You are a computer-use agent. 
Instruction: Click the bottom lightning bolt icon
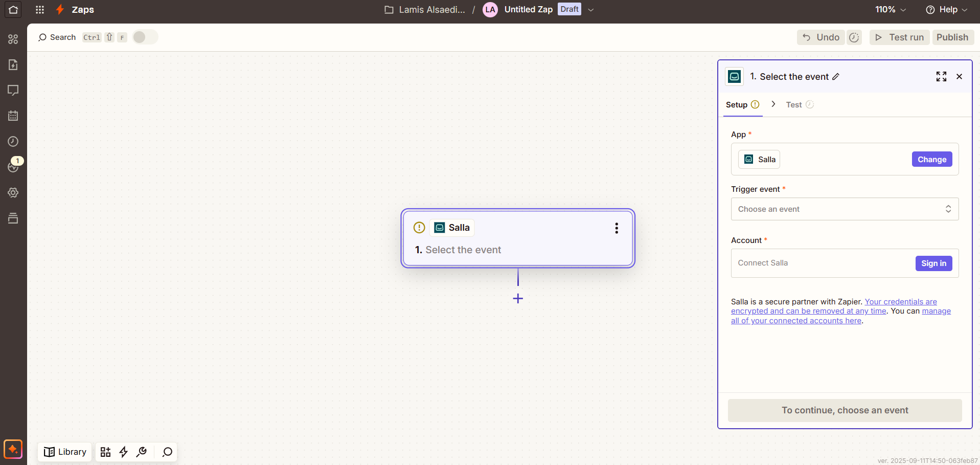pyautogui.click(x=123, y=452)
